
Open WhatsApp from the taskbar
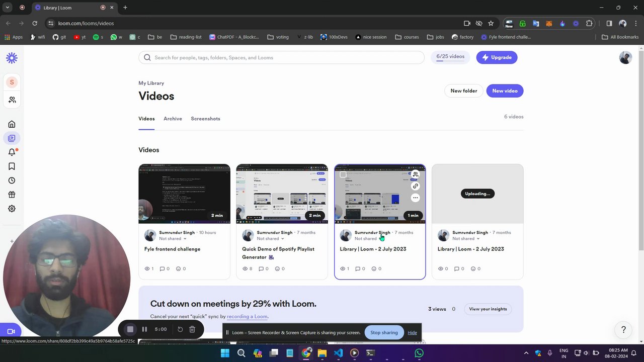point(419,353)
